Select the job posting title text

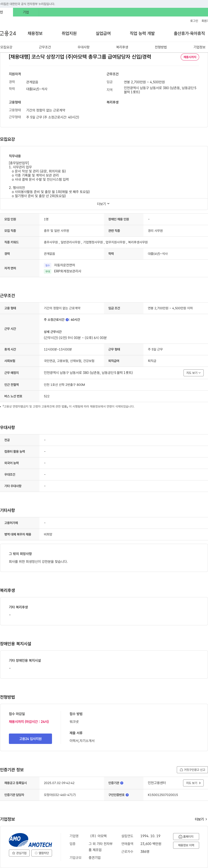(80, 57)
